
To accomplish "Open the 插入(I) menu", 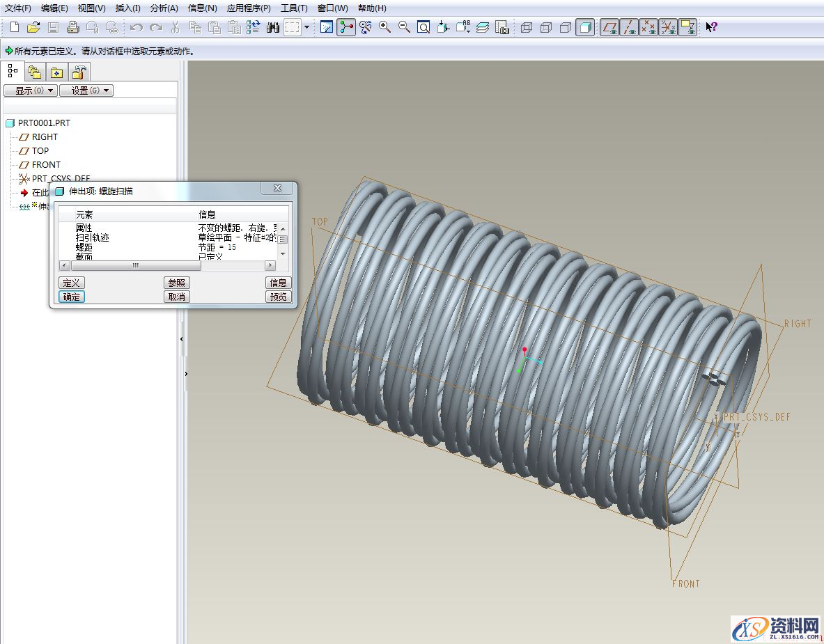I will point(127,8).
